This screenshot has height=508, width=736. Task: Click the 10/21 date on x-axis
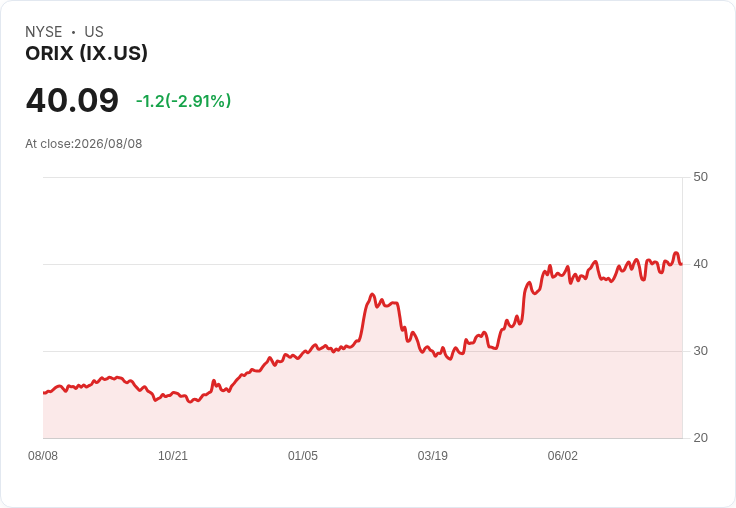pyautogui.click(x=173, y=456)
